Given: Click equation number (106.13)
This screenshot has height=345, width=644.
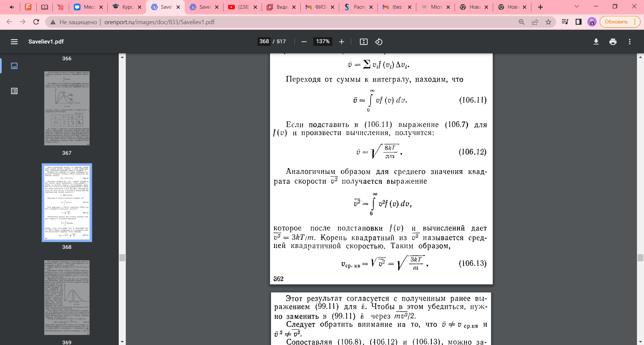Looking at the screenshot, I should [x=472, y=264].
